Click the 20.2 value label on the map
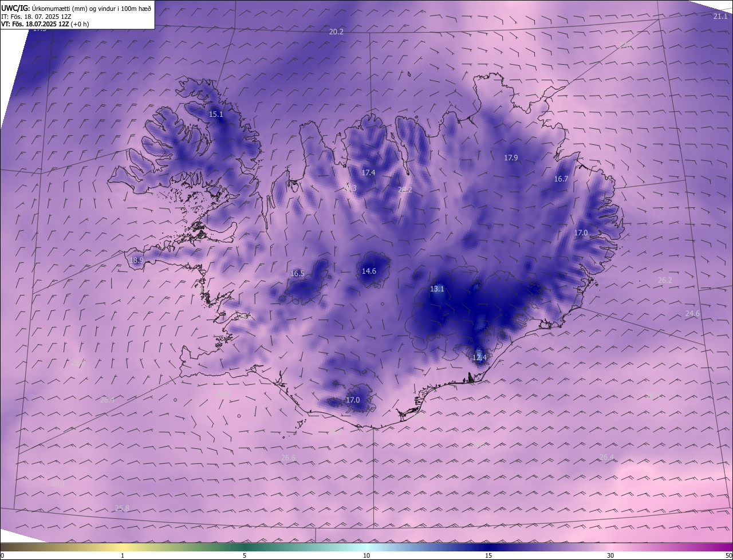Screen dimensions: 733x560 tap(336, 32)
